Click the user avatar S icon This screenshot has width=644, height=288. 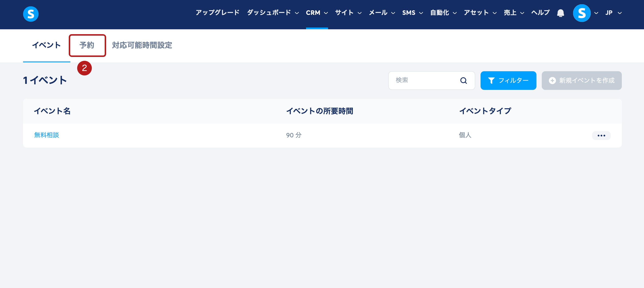(x=582, y=13)
